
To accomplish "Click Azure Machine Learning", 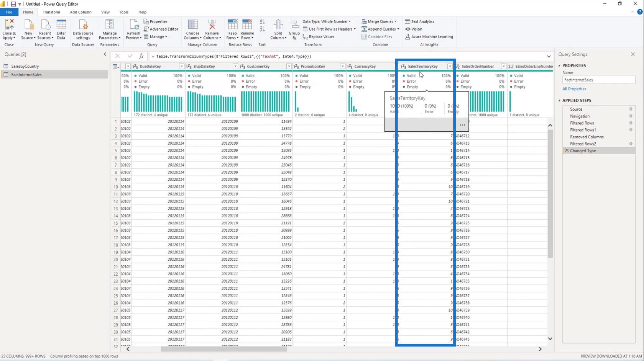I will pos(429,37).
